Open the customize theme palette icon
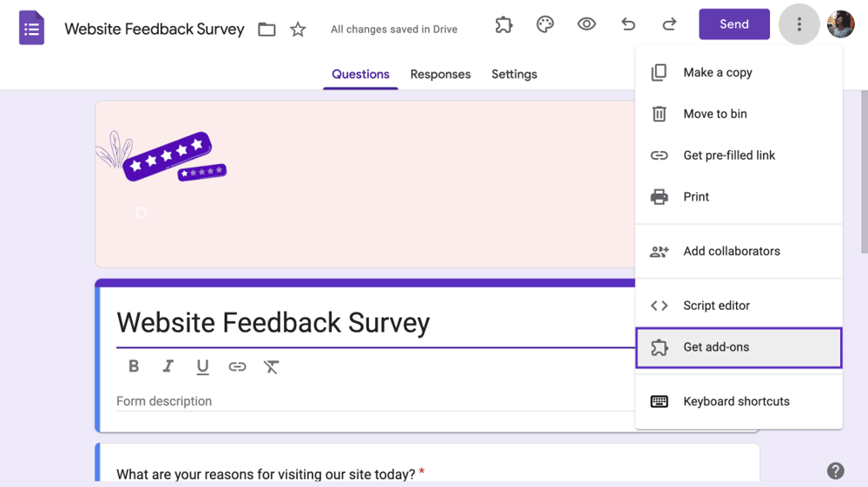 [545, 24]
